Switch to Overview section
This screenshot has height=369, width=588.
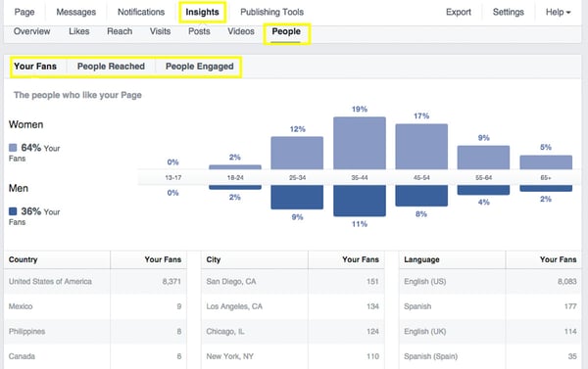(x=32, y=31)
